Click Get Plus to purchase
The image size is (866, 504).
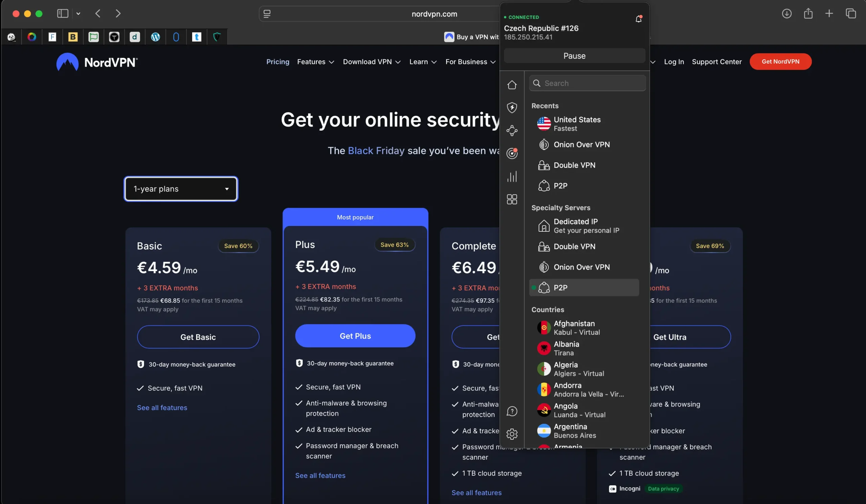pos(355,336)
